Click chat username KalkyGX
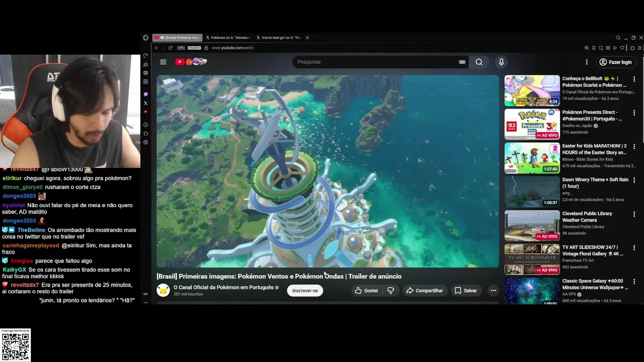The width and height of the screenshot is (644, 362). [14, 269]
